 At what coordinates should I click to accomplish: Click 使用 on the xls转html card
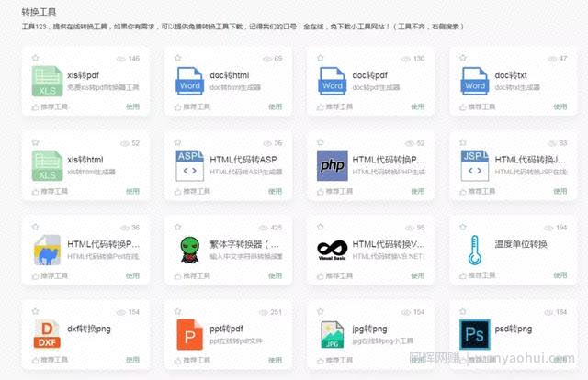click(x=132, y=191)
